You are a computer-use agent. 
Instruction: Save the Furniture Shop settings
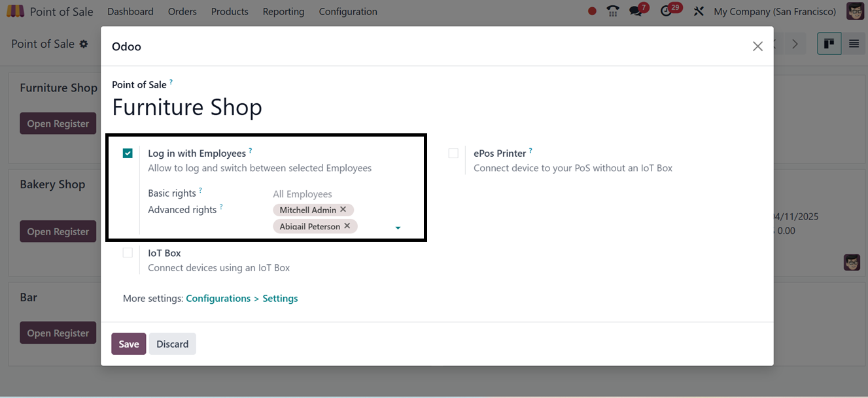[x=129, y=344]
